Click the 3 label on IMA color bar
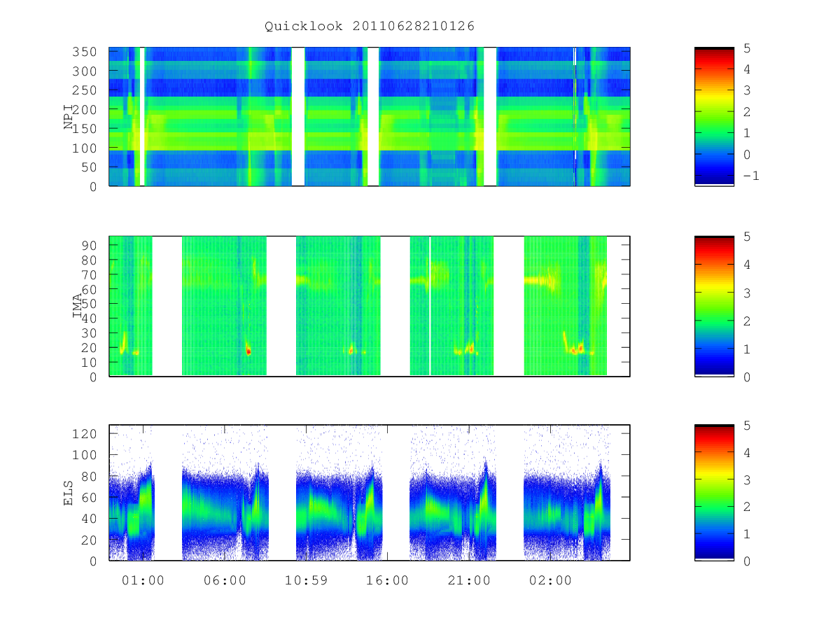Screen dimensions: 840x630 pos(748,293)
